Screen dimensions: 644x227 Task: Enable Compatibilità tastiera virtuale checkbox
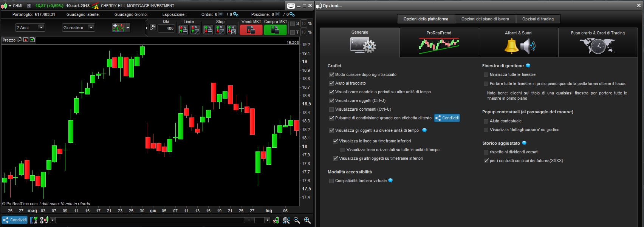[x=331, y=181]
